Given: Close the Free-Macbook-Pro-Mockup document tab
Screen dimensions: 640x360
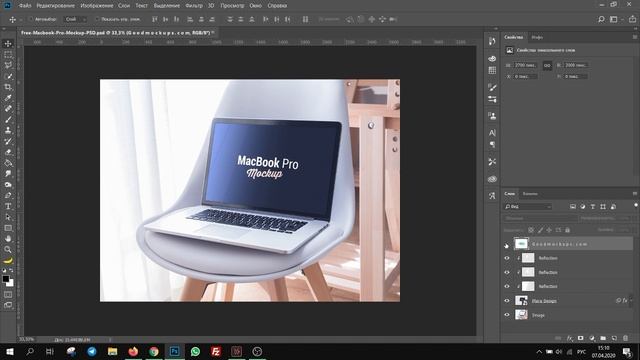Looking at the screenshot, I should (x=213, y=32).
